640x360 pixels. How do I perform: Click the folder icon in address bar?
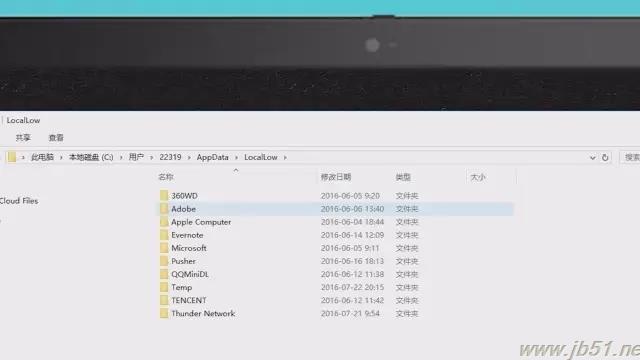[x=12, y=157]
